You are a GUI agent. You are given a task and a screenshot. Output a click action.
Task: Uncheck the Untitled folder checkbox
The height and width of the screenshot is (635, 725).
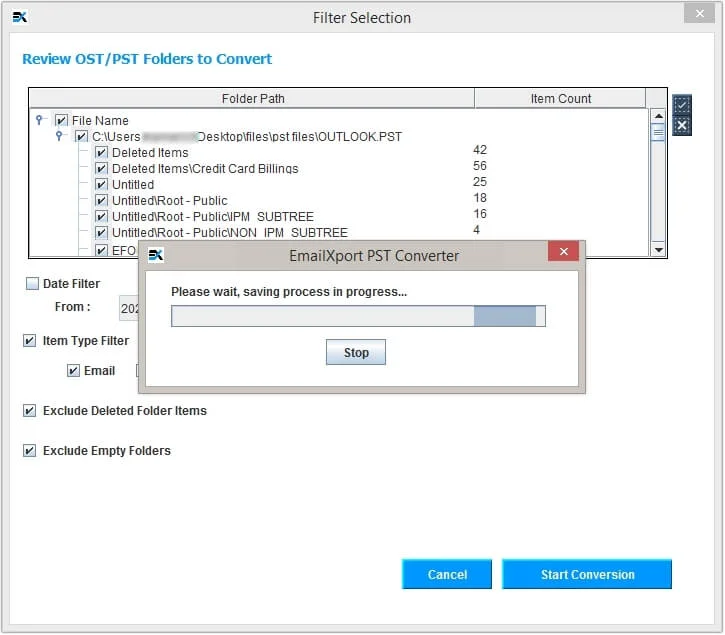pyautogui.click(x=101, y=184)
